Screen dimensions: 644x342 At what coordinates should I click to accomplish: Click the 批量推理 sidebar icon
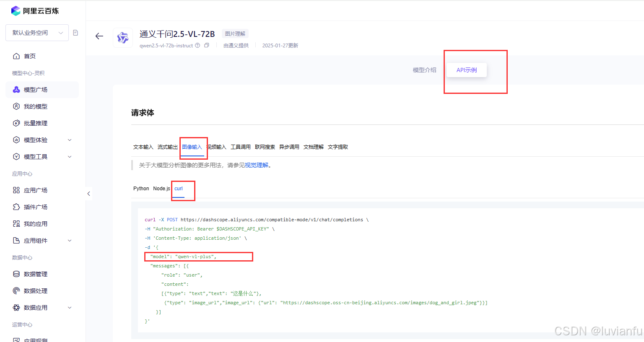coord(16,123)
